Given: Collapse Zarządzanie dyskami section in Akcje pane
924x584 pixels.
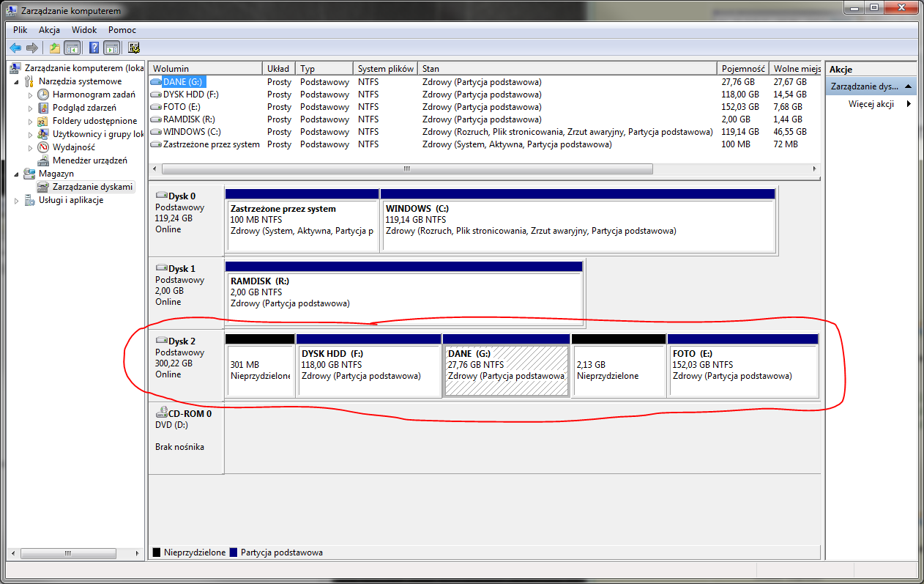Looking at the screenshot, I should (x=908, y=86).
